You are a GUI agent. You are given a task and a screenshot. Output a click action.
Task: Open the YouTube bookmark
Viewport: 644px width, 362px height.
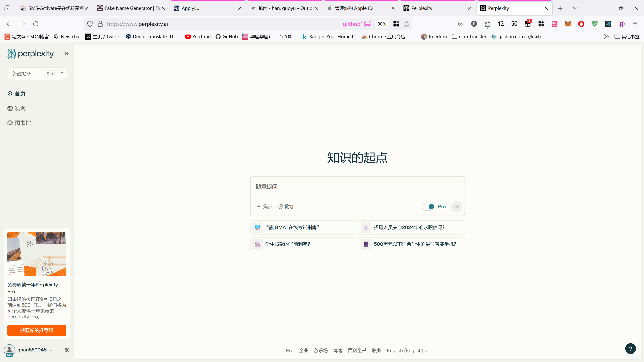tap(198, 37)
